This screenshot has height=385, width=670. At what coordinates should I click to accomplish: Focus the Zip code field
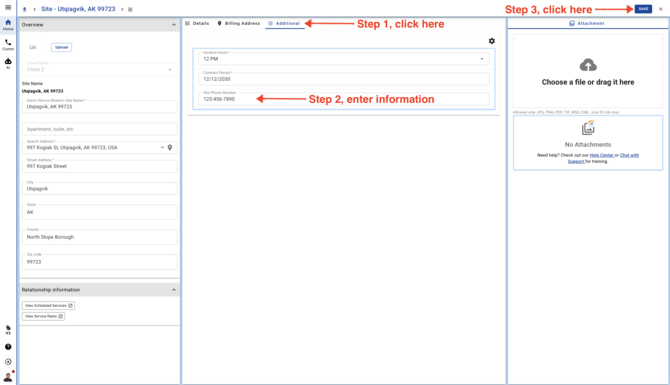click(x=100, y=262)
